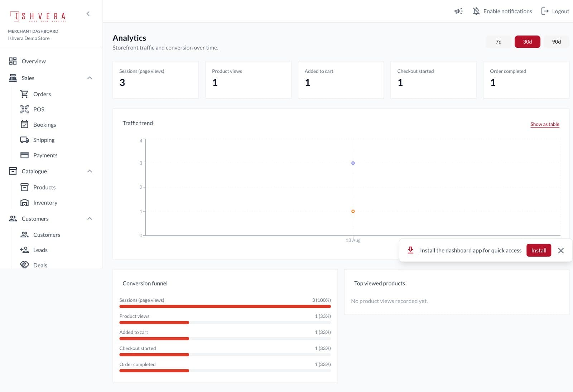Collapse the sidebar with the arrow
This screenshot has height=392, width=573.
pos(88,14)
